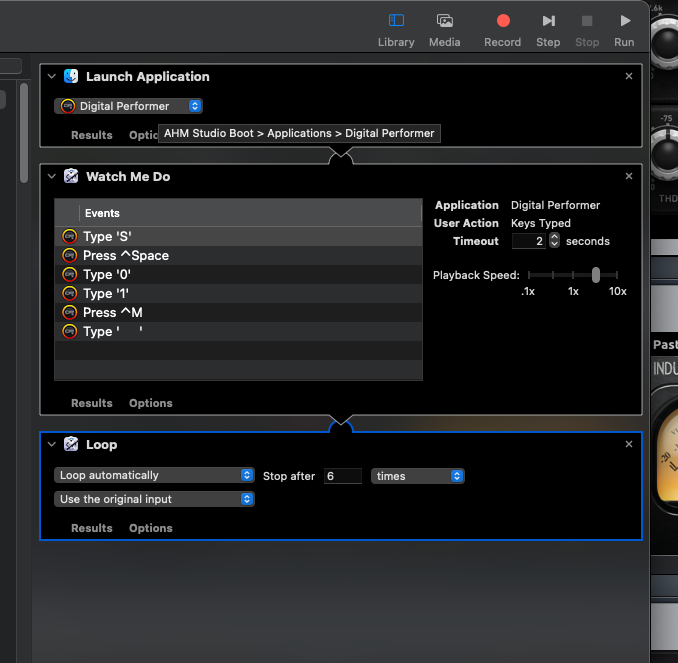678x663 pixels.
Task: Adjust the Timeout stepper arrows
Action: (554, 241)
